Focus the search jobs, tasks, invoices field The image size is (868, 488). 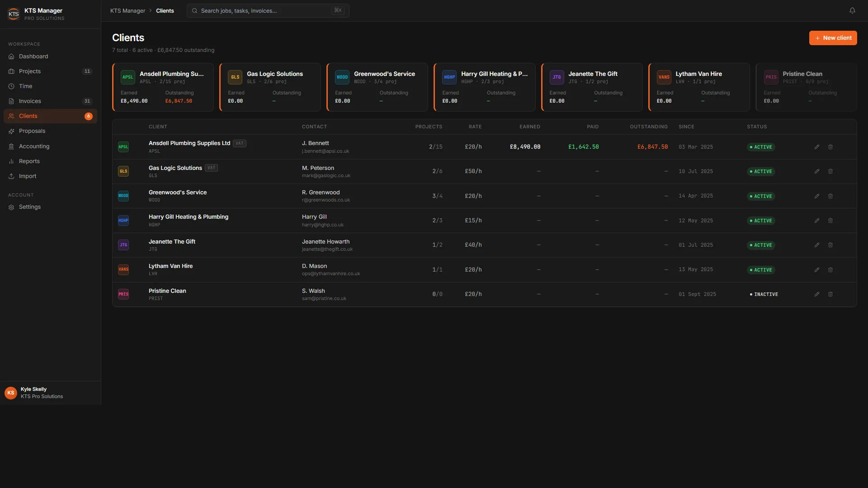(268, 11)
